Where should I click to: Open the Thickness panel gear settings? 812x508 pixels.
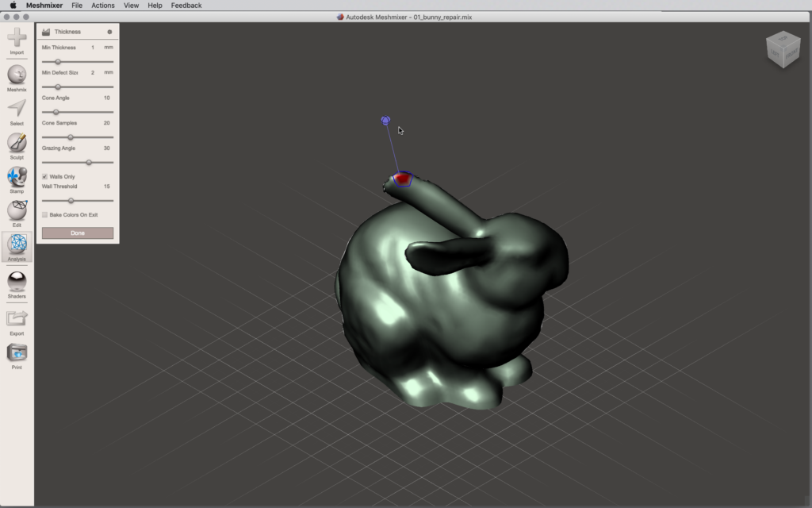click(x=109, y=32)
